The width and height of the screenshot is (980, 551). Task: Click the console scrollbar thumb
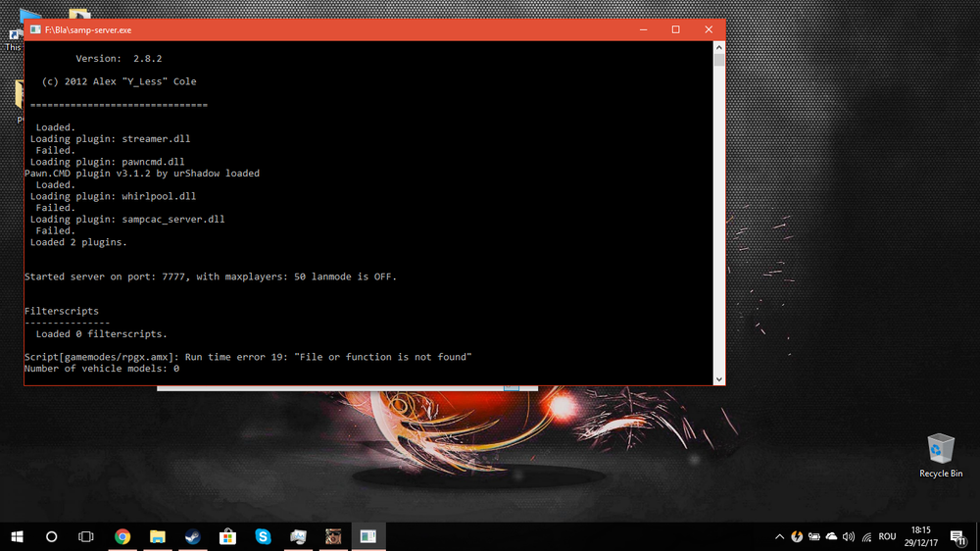pyautogui.click(x=718, y=60)
